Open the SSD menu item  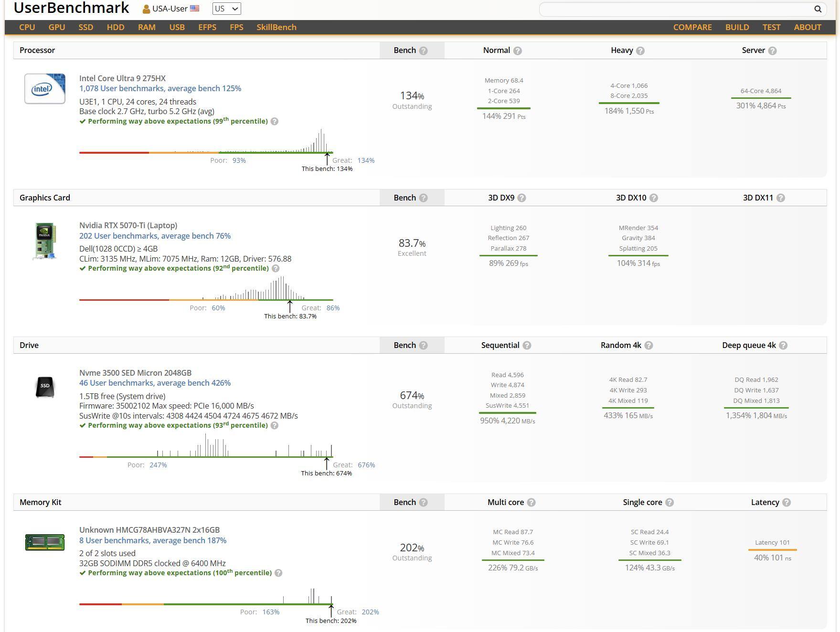point(86,27)
